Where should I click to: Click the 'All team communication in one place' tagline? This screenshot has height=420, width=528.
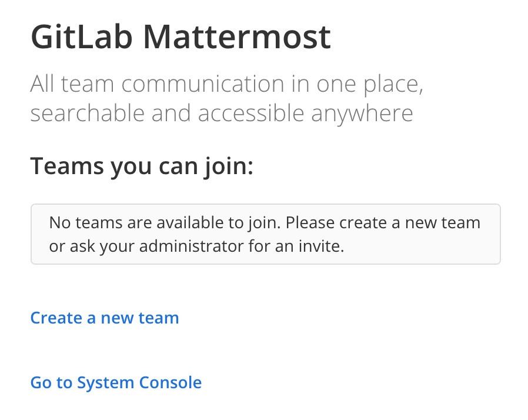[x=227, y=84]
